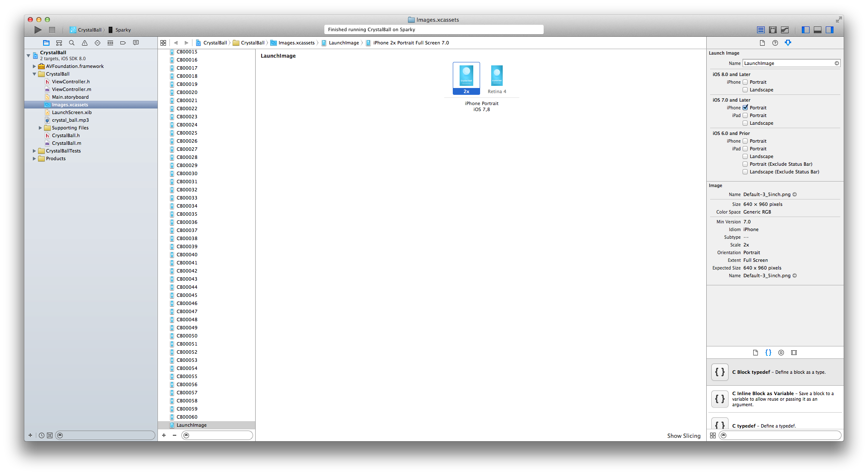Click the Stop button in toolbar
868x475 pixels.
tap(52, 30)
